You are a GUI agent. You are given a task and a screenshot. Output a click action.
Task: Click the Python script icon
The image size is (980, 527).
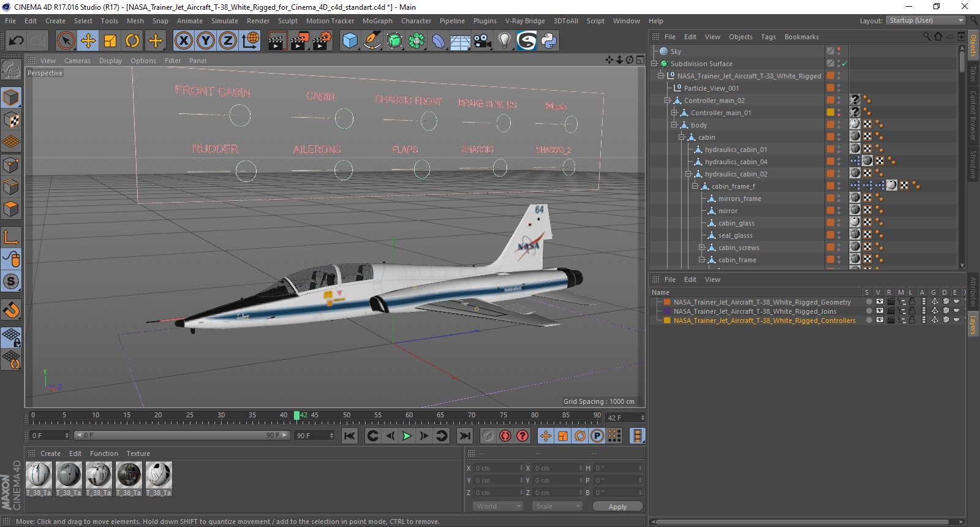pyautogui.click(x=549, y=41)
